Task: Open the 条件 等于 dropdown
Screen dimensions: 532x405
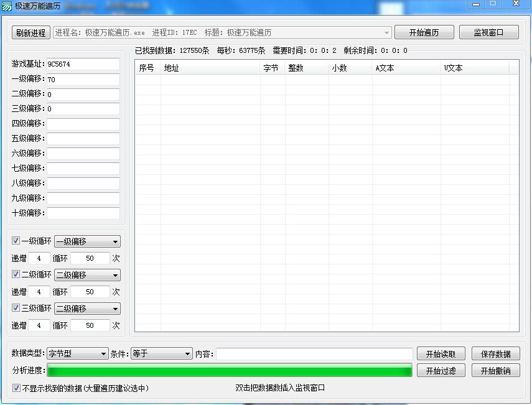Action: point(162,354)
